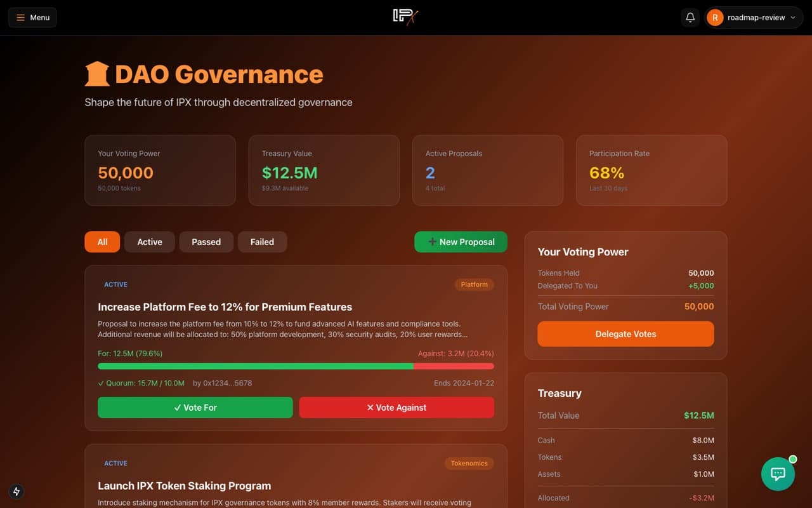The width and height of the screenshot is (812, 508).
Task: Click the DAO Governance building icon
Action: coord(97,74)
